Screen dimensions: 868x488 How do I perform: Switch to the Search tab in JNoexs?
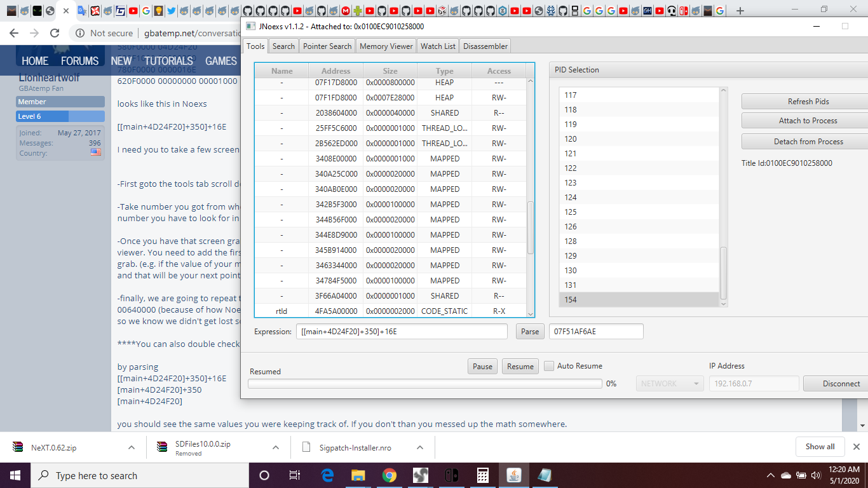pyautogui.click(x=283, y=46)
